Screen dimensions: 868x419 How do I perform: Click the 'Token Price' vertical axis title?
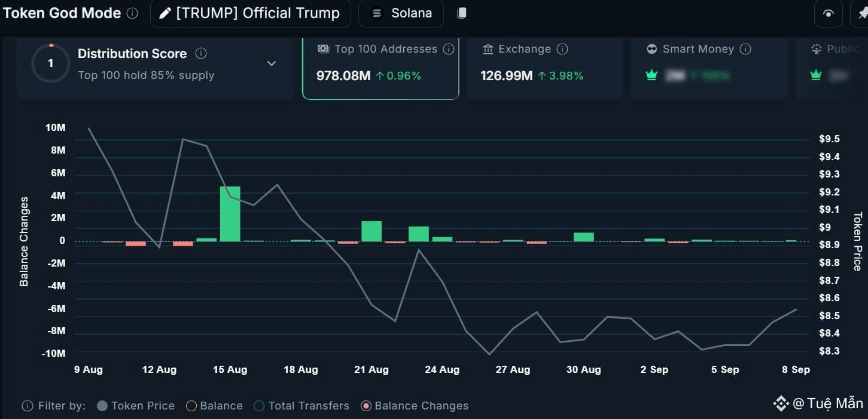click(858, 241)
